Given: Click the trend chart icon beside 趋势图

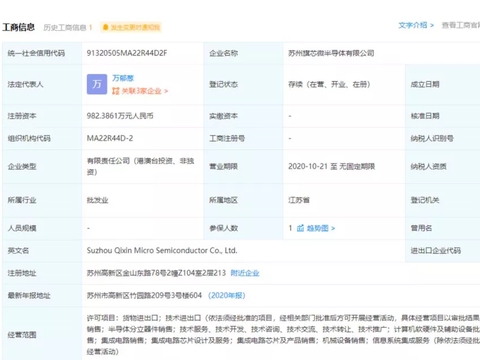Looking at the screenshot, I should (300, 228).
